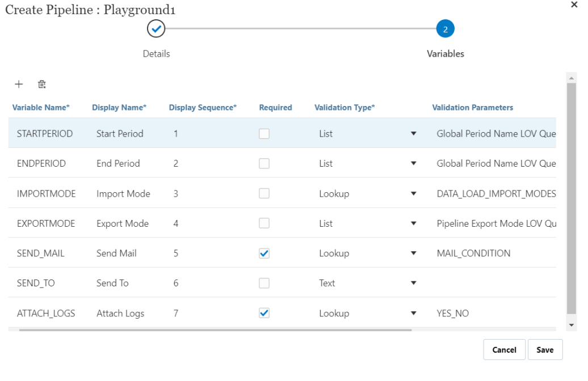Toggle Required checkbox for STARTPERIOD

point(264,134)
